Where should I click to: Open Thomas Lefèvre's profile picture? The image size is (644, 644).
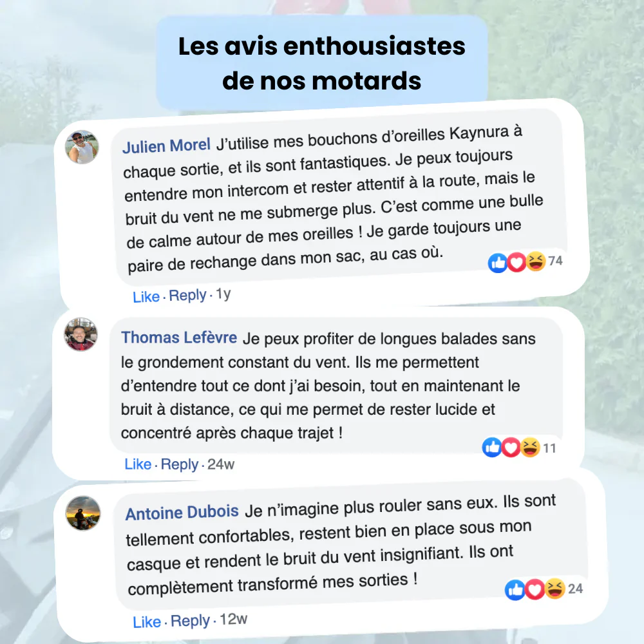click(x=81, y=334)
